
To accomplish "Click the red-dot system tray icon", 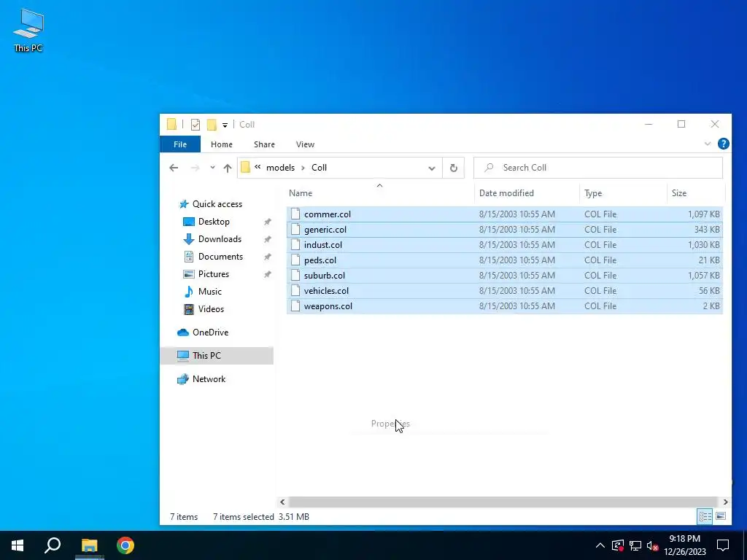I will pyautogui.click(x=617, y=545).
